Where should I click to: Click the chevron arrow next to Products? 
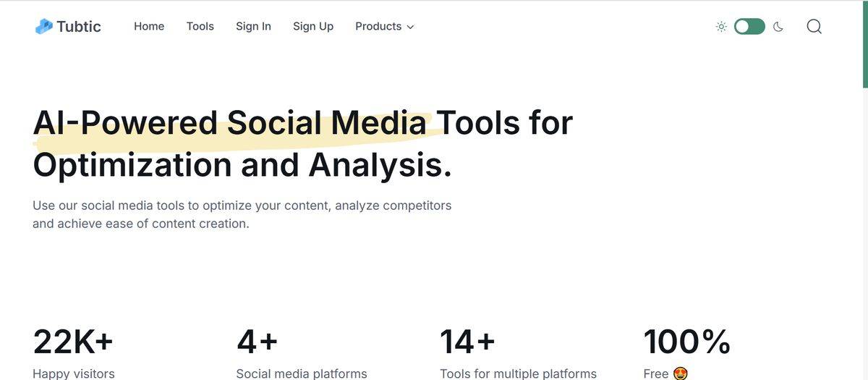[x=411, y=28]
